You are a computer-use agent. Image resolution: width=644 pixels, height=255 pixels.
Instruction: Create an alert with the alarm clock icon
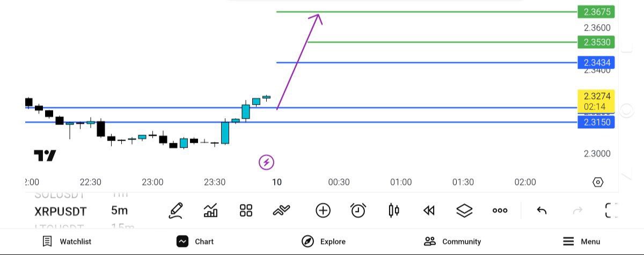358,210
